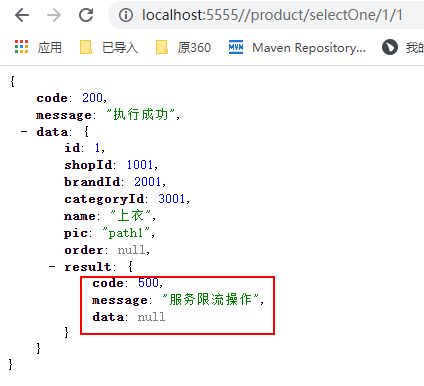Reload the current page
The height and width of the screenshot is (386, 424).
[x=86, y=15]
